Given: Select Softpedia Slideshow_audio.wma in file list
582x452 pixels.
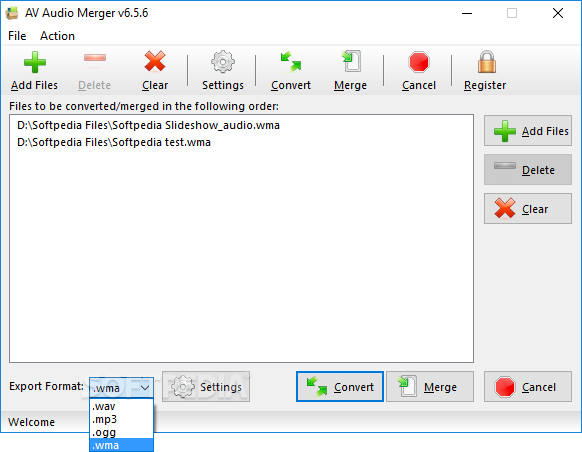Looking at the screenshot, I should [x=148, y=125].
